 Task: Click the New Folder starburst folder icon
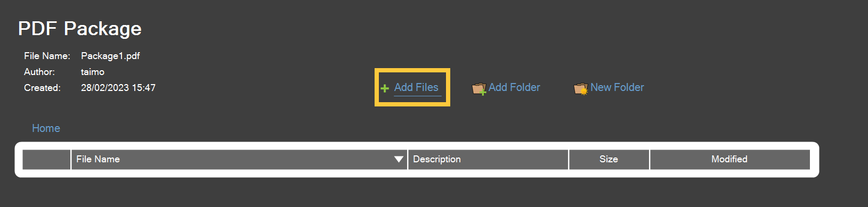[581, 88]
